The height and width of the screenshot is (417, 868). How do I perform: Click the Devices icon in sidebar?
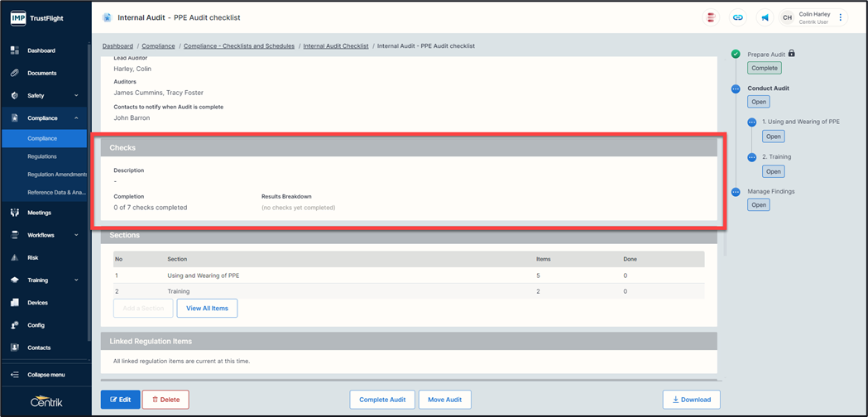coord(15,303)
